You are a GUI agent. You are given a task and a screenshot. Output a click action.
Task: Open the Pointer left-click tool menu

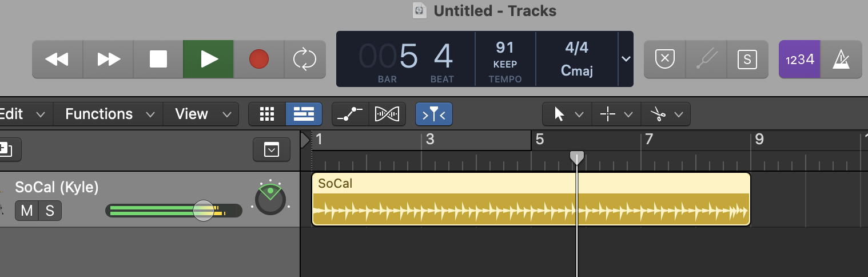(x=568, y=114)
